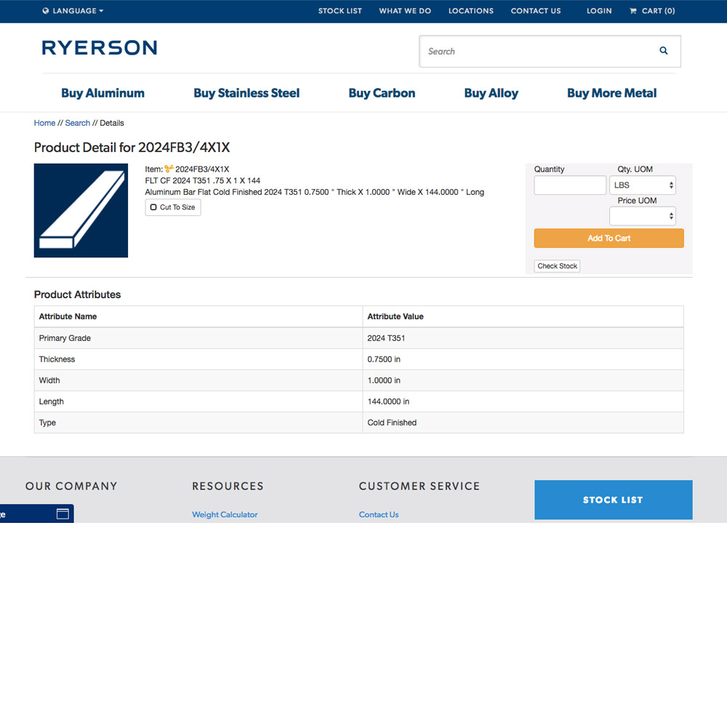Open the Price UOM dropdown
This screenshot has height=728, width=727.
click(643, 216)
